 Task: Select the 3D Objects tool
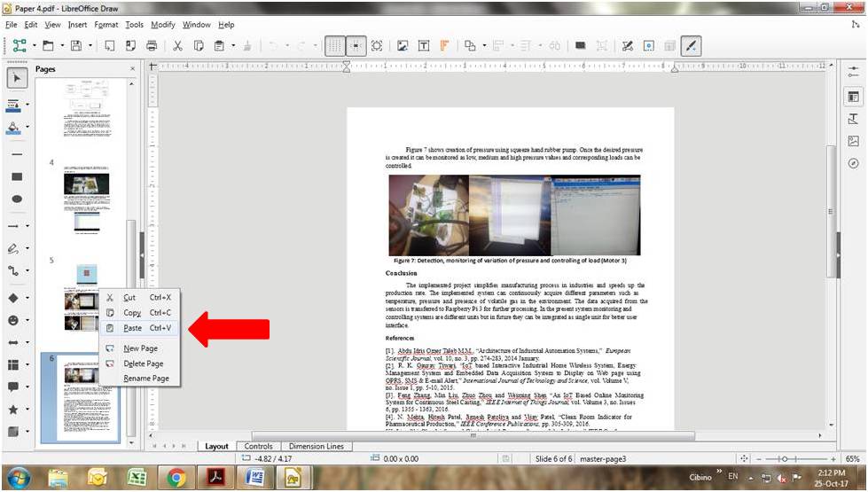[x=14, y=431]
